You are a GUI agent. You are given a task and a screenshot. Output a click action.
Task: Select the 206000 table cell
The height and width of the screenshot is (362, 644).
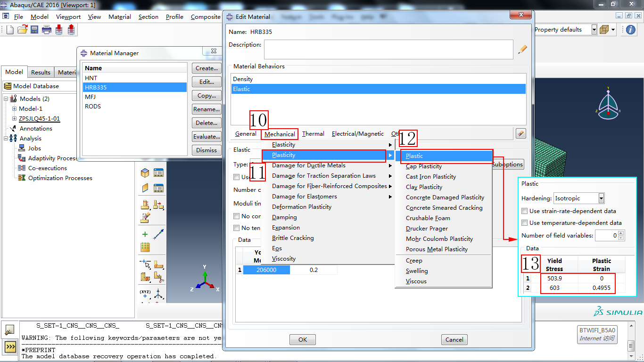pos(266,270)
